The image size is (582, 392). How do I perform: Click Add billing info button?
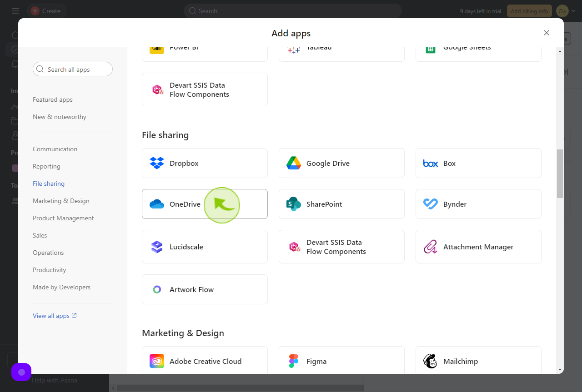tap(529, 11)
